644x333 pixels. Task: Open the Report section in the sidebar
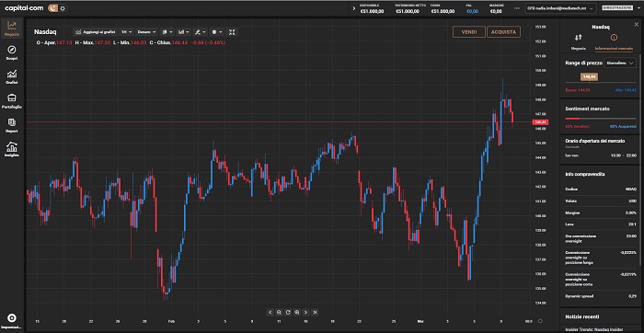point(11,125)
